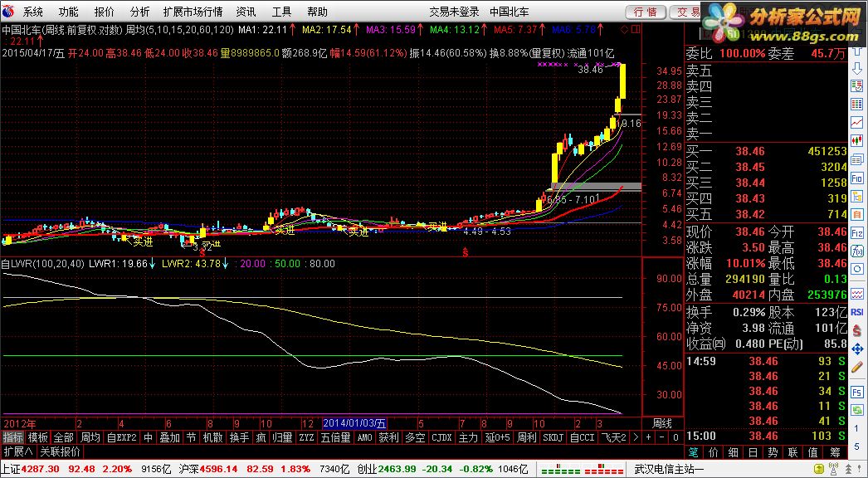Open the colored grid table icon
The width and height of the screenshot is (868, 478).
(x=857, y=103)
